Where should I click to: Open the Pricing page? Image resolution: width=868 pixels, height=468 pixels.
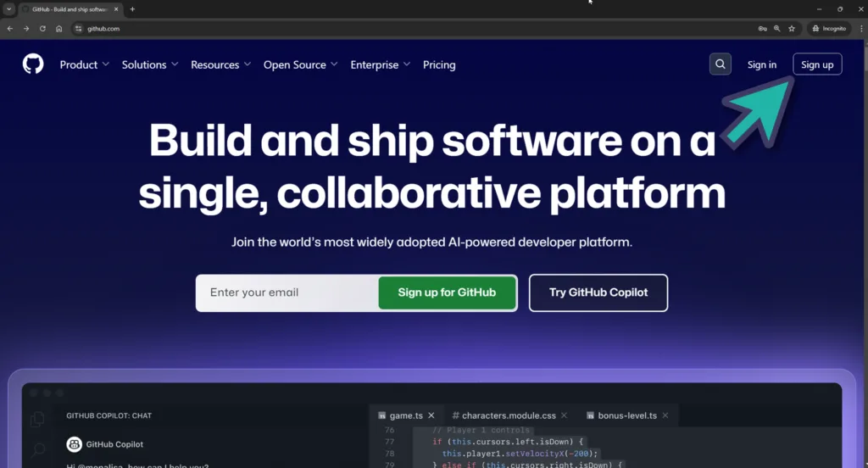coord(439,64)
